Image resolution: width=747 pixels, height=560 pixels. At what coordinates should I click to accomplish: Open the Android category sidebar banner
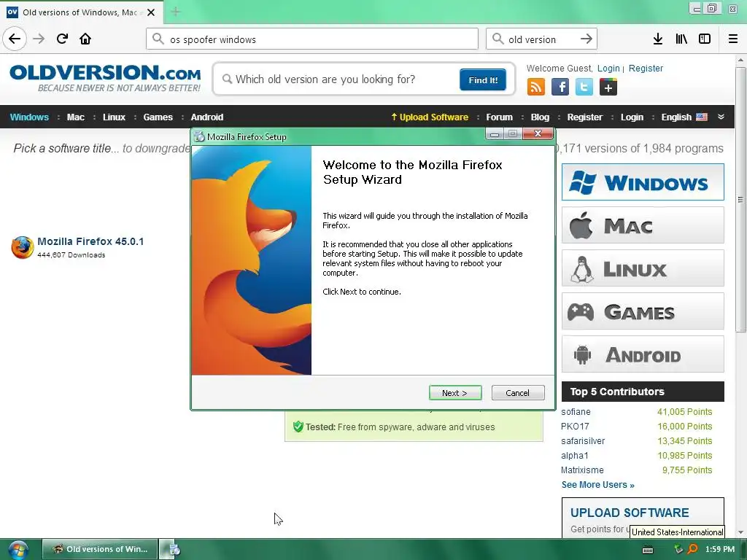[x=643, y=354]
